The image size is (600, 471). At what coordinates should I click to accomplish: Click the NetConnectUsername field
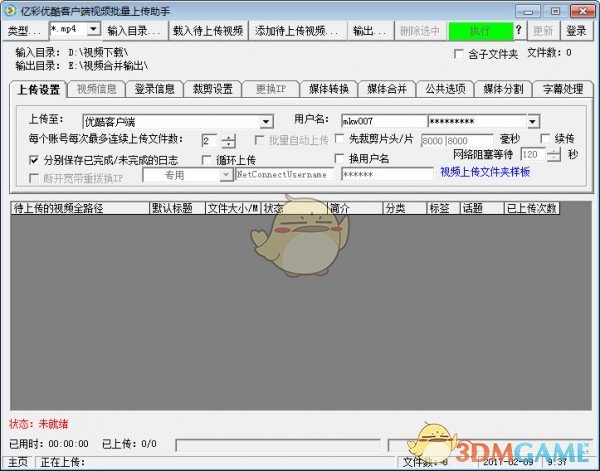click(x=284, y=174)
